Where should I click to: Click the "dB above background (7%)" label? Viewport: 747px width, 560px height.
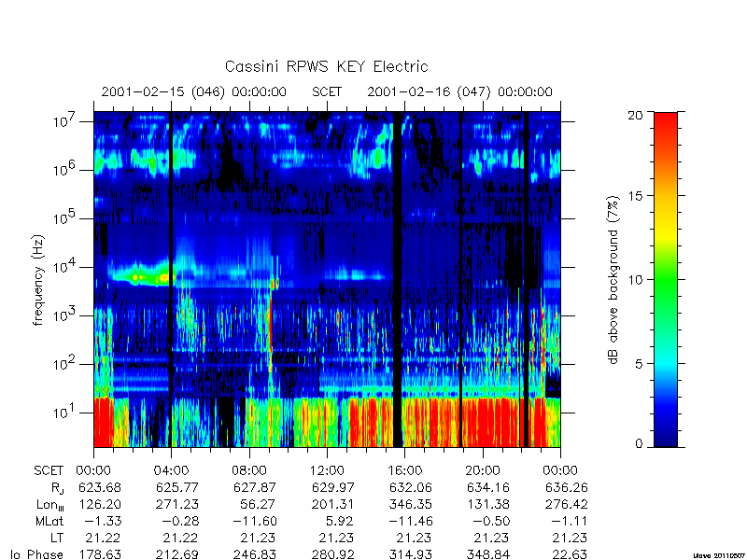(614, 280)
